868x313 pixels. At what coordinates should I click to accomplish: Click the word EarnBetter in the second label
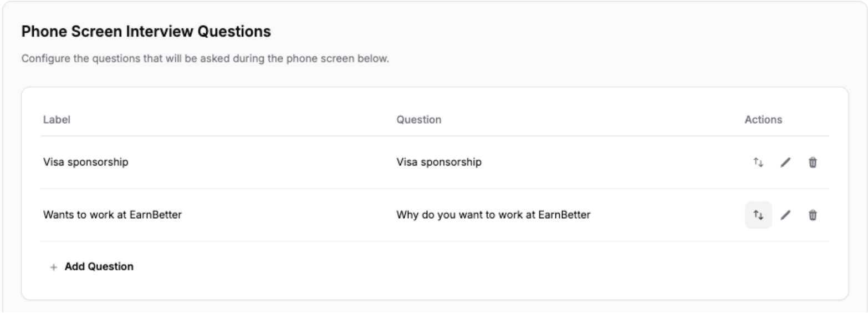[x=156, y=214]
